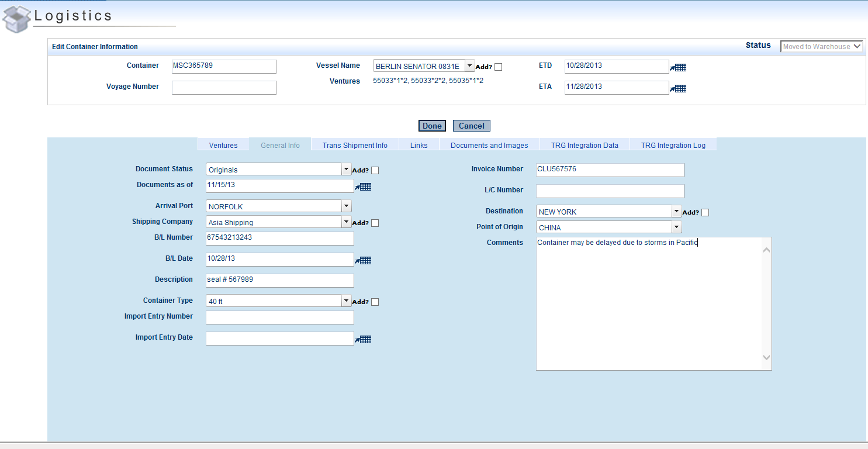Click the Comments scrollbar down arrow
Viewport: 868px width, 449px height.
tap(767, 357)
